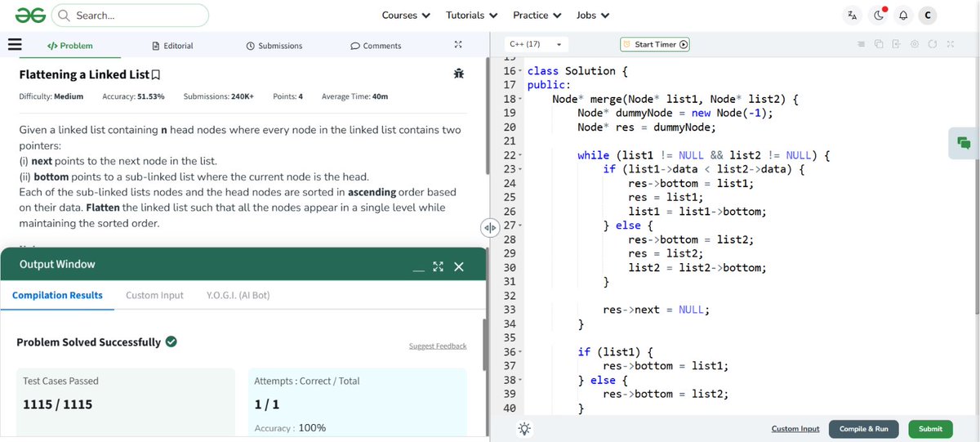Switch to the Problem tab
This screenshot has height=442, width=980.
pos(70,46)
